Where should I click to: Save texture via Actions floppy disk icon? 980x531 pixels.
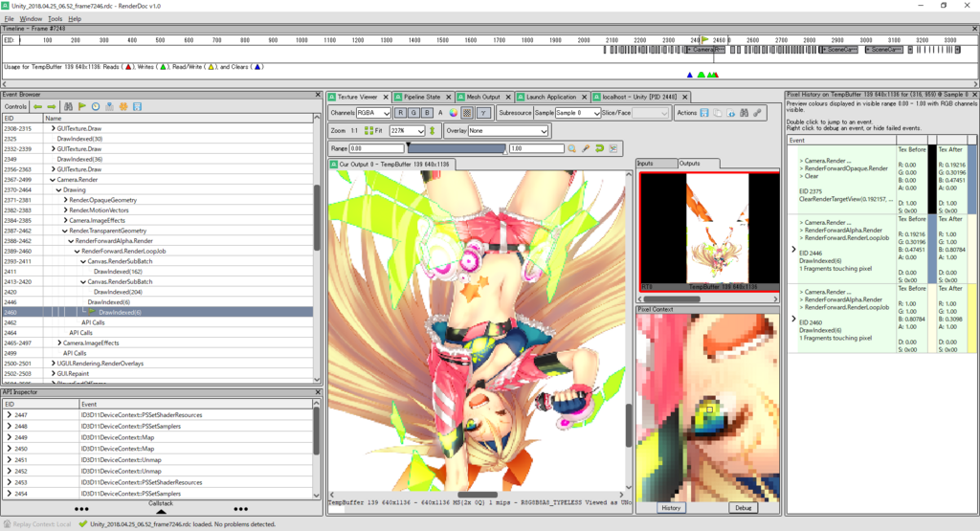click(x=704, y=113)
